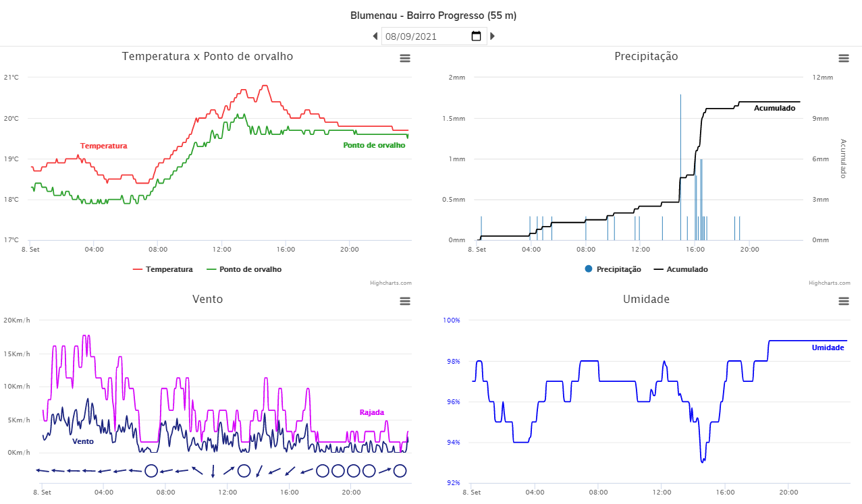Open Highcharts.com link under temperature chart

pyautogui.click(x=391, y=283)
